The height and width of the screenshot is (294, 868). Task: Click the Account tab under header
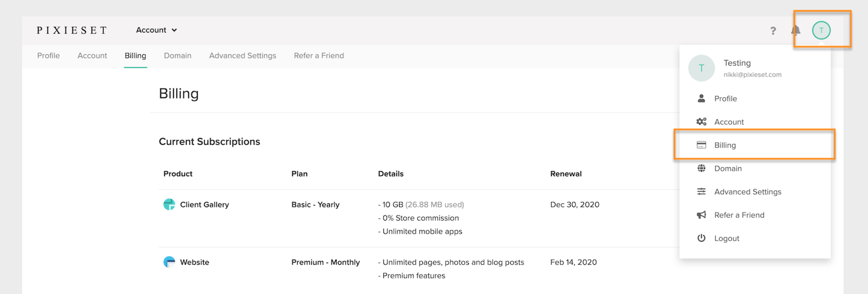(x=92, y=56)
